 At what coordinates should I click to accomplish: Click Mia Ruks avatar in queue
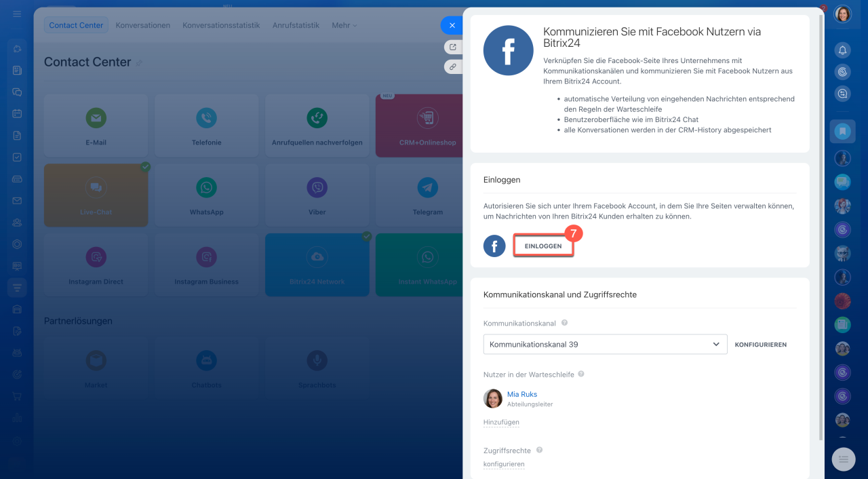(x=493, y=398)
